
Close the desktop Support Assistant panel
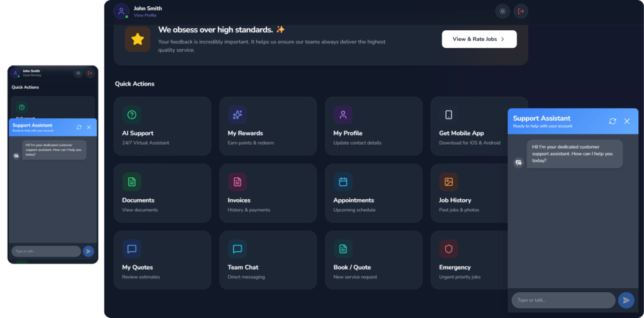click(626, 121)
